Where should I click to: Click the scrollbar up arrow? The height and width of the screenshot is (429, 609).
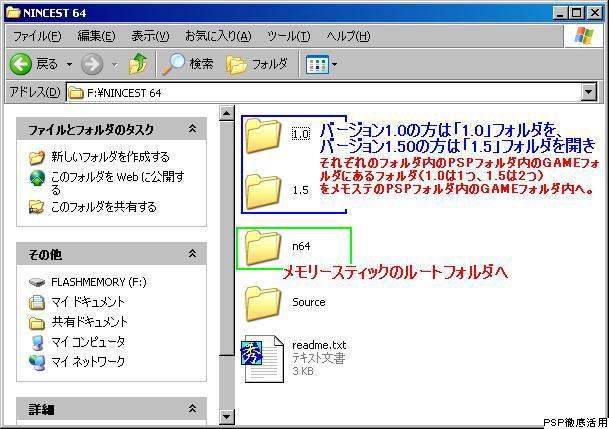226,113
